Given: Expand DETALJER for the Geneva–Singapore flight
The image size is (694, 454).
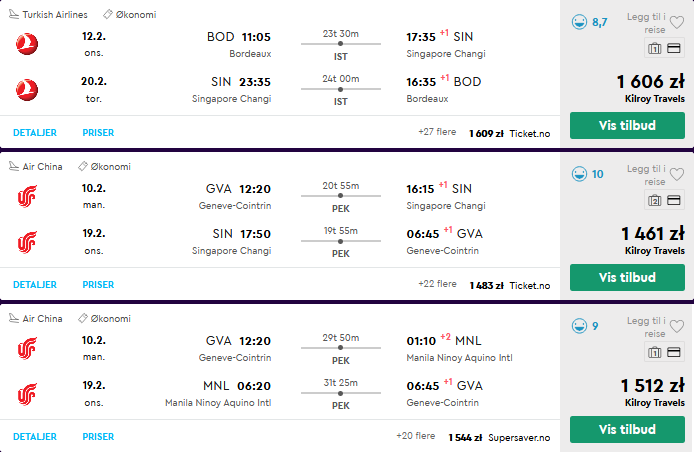Looking at the screenshot, I should [35, 285].
